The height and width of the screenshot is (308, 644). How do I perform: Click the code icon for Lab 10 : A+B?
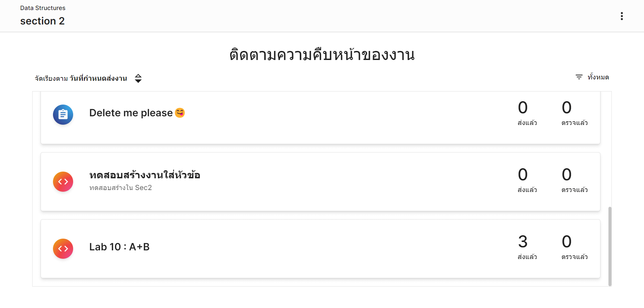tap(63, 249)
